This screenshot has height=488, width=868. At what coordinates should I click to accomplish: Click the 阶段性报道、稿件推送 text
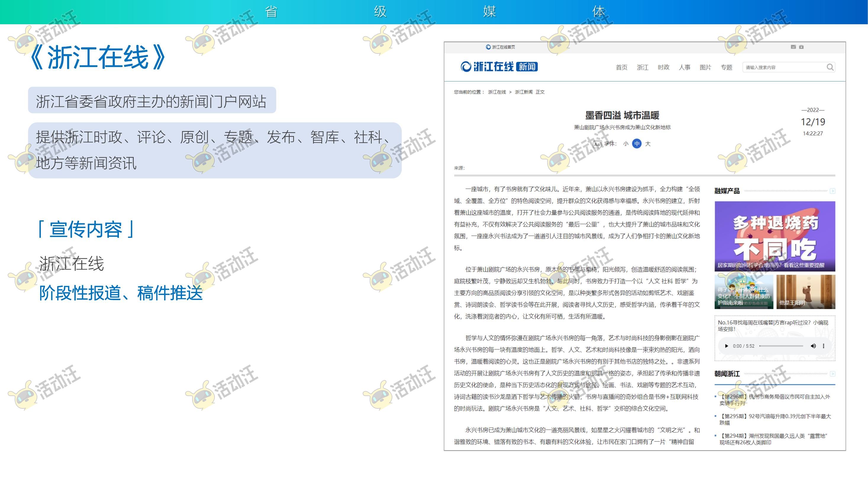pyautogui.click(x=121, y=293)
